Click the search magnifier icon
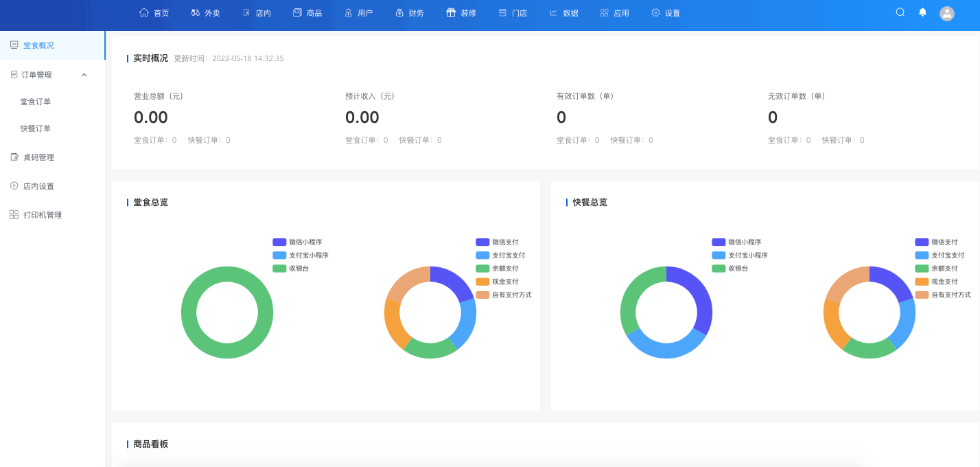The image size is (980, 467). (x=900, y=12)
